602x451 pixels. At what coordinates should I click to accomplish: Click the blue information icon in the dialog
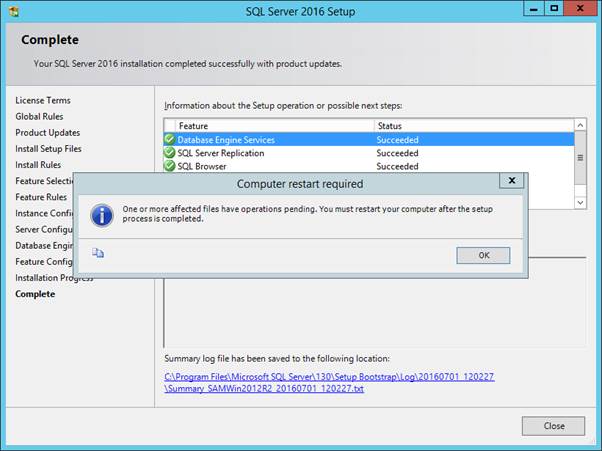(102, 216)
